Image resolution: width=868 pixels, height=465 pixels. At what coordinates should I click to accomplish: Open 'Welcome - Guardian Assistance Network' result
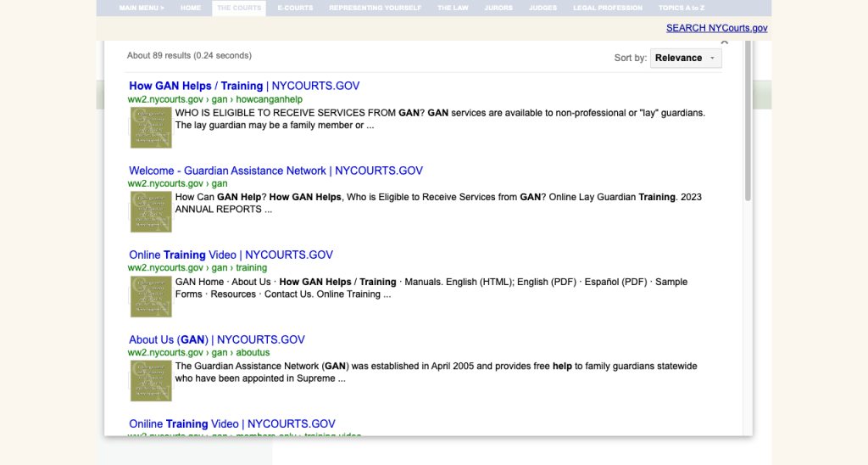point(275,171)
